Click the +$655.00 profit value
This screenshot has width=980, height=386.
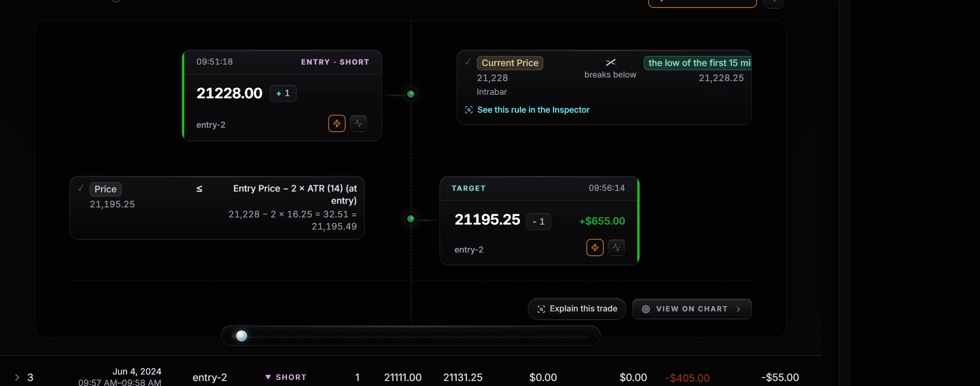(602, 221)
